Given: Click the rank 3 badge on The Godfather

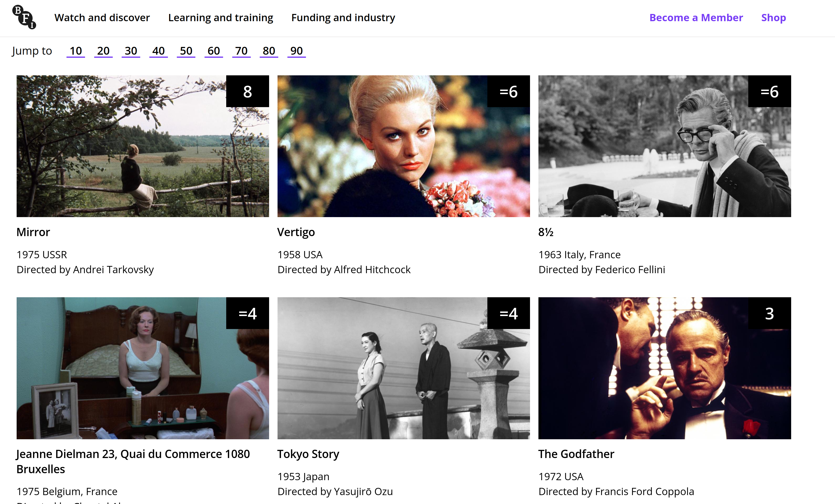Looking at the screenshot, I should (x=770, y=313).
